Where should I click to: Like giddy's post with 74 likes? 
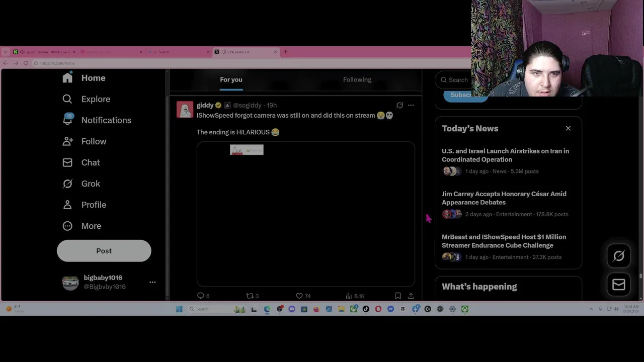click(303, 296)
